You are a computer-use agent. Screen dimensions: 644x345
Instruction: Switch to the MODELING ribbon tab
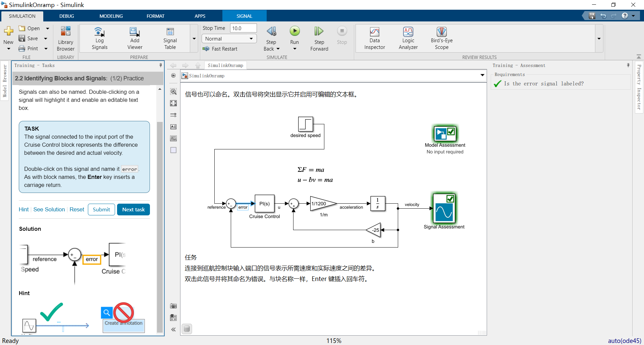[111, 16]
